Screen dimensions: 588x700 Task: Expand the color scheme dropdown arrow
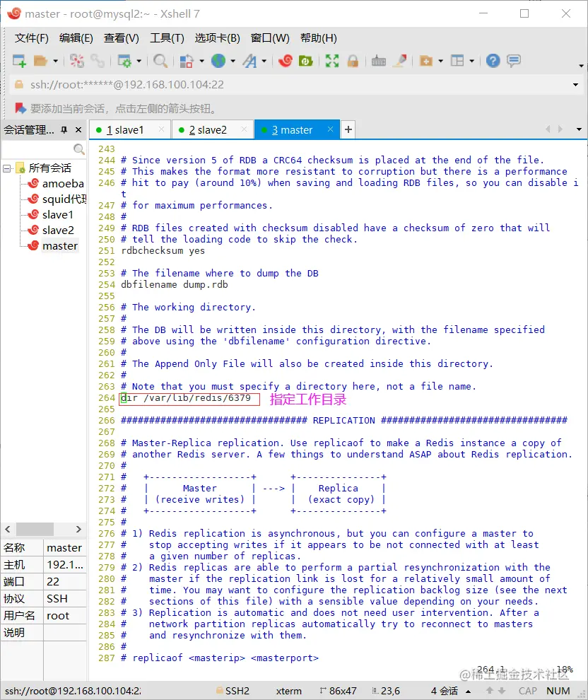[201, 61]
